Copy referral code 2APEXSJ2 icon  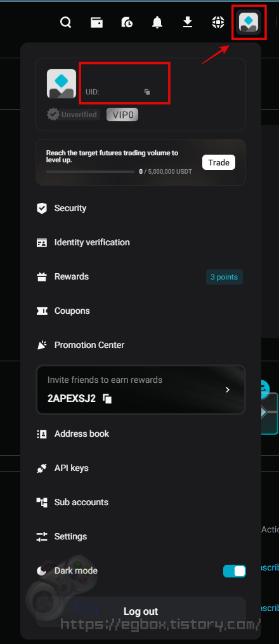(107, 399)
